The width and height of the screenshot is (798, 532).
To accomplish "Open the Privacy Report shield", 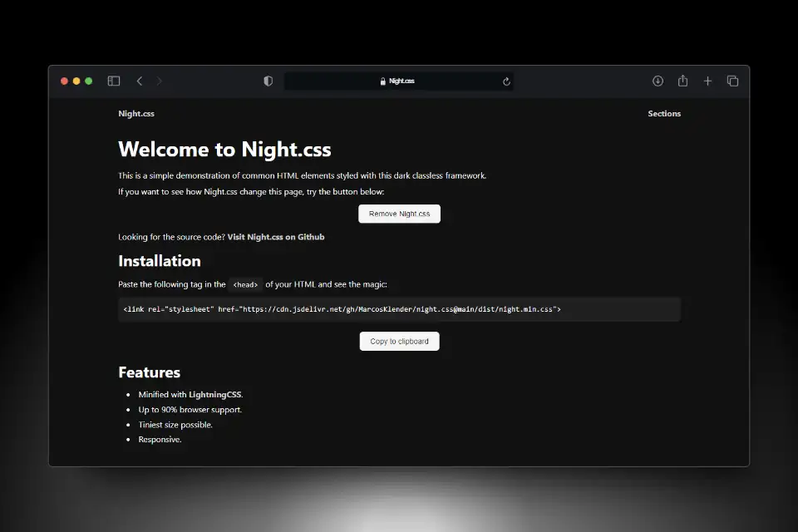I will pyautogui.click(x=268, y=81).
